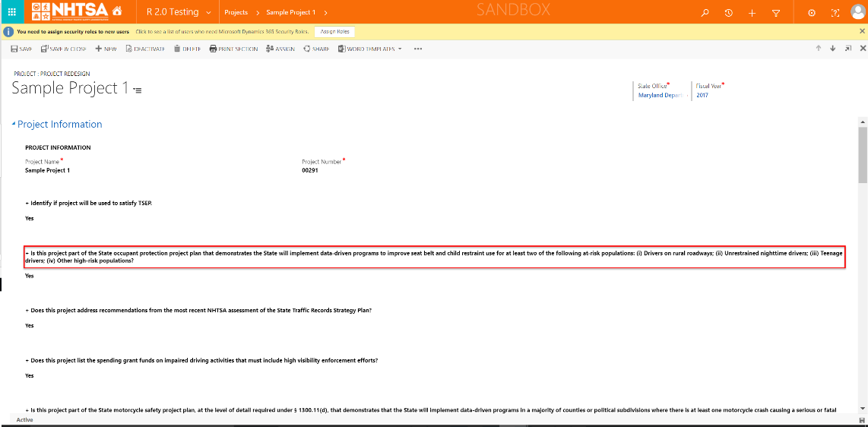868x427 pixels.
Task: Click the Fiscal Year 2017 field
Action: (702, 96)
